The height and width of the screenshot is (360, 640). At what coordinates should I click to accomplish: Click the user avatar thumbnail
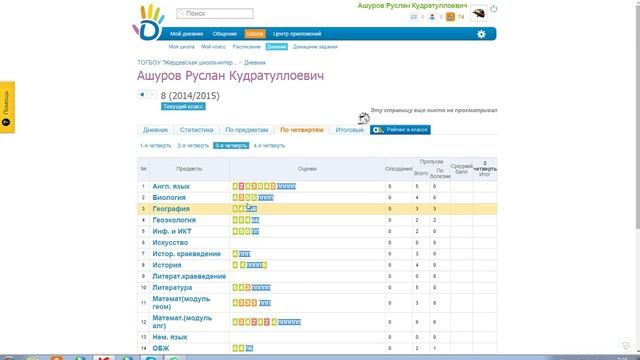point(479,13)
